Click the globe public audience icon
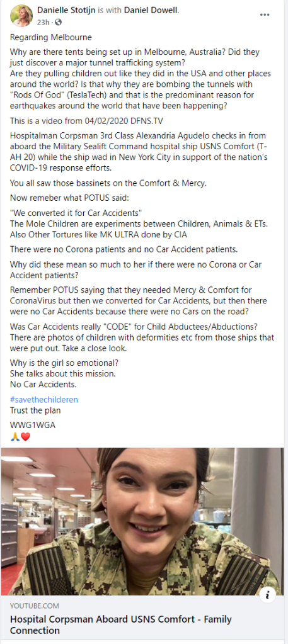288x644 pixels. [x=59, y=22]
